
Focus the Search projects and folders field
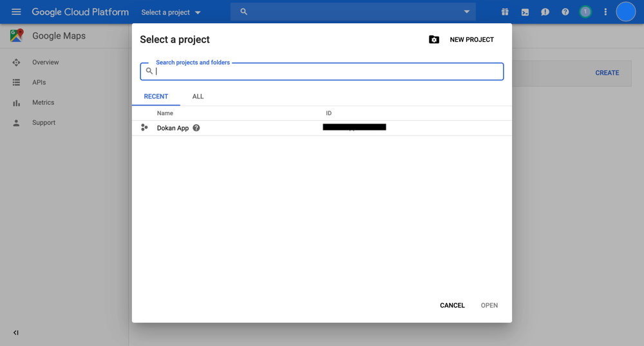(322, 71)
